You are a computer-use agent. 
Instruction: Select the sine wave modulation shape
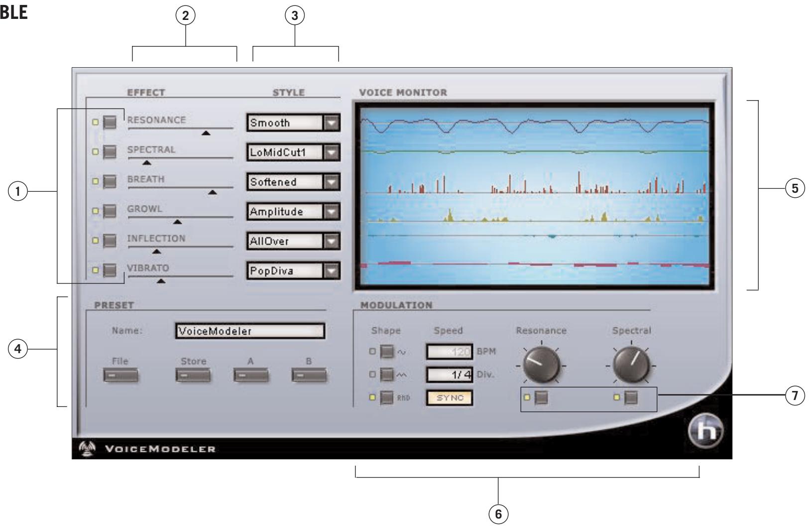point(387,352)
